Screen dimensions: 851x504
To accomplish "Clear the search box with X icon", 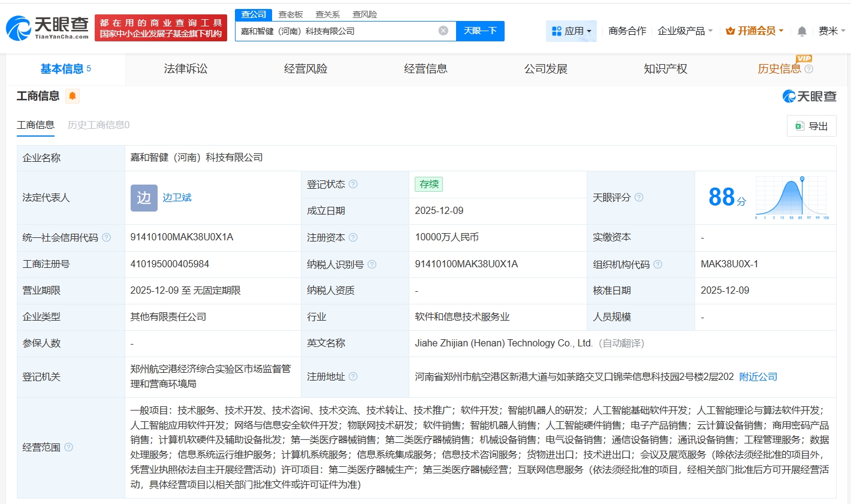I will pyautogui.click(x=443, y=31).
